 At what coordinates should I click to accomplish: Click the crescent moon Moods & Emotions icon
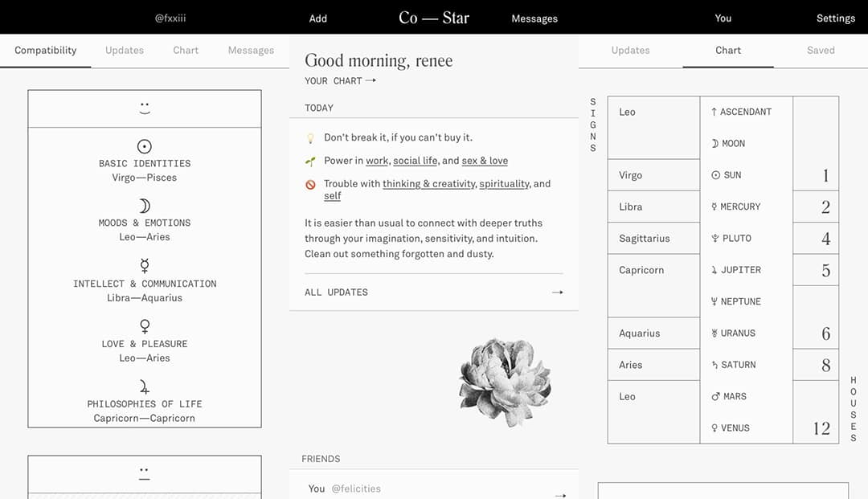(x=145, y=206)
